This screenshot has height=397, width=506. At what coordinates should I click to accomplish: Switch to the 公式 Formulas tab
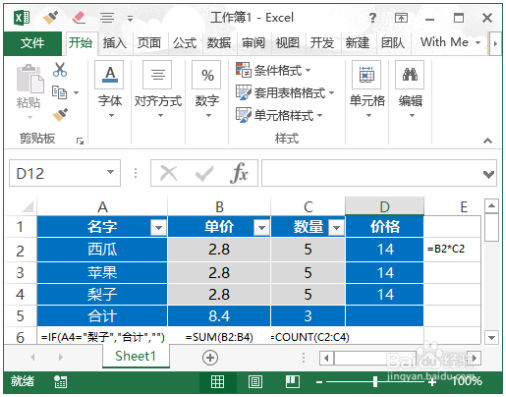click(184, 43)
